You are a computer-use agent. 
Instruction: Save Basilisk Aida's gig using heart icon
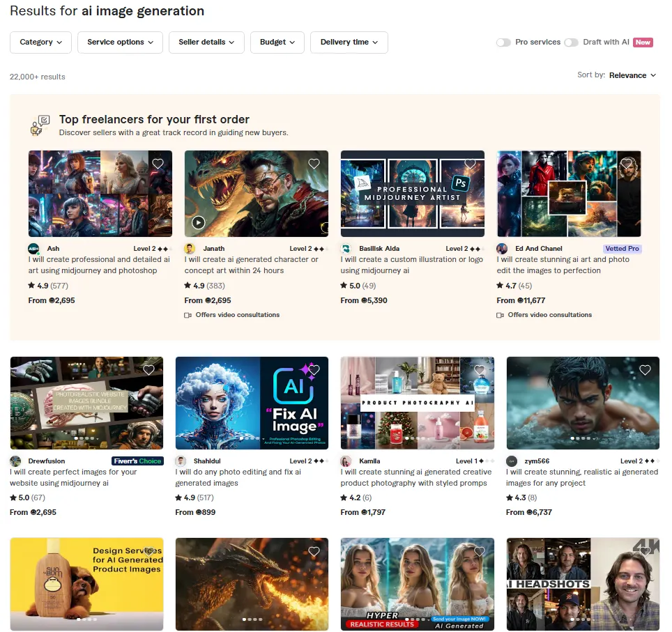coord(470,164)
